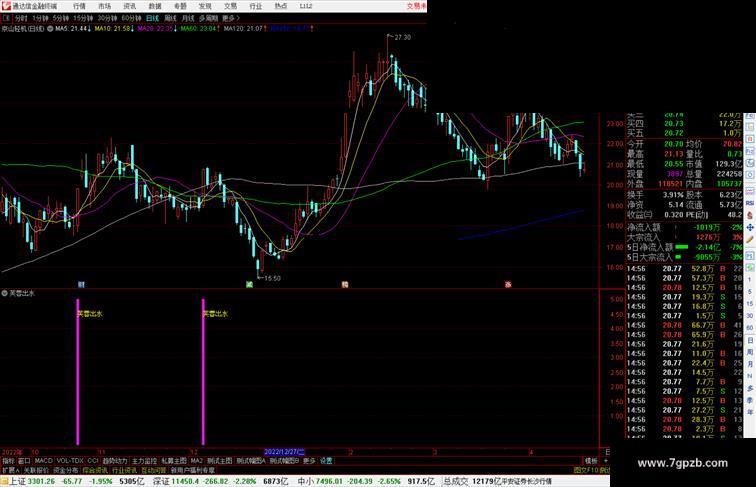Open the 综合资讯 tab
The image size is (756, 487).
point(95,470)
